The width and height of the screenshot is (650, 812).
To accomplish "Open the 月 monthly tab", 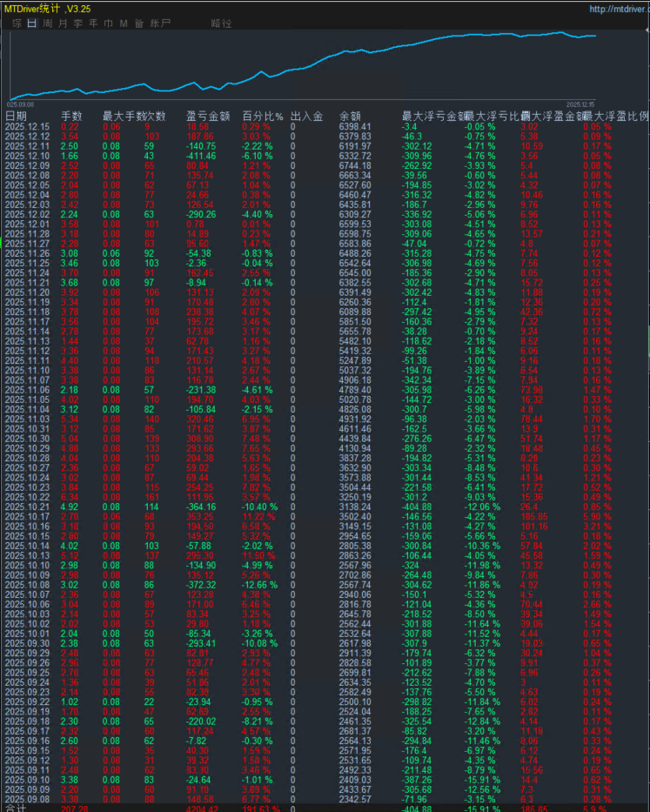I will (x=64, y=23).
